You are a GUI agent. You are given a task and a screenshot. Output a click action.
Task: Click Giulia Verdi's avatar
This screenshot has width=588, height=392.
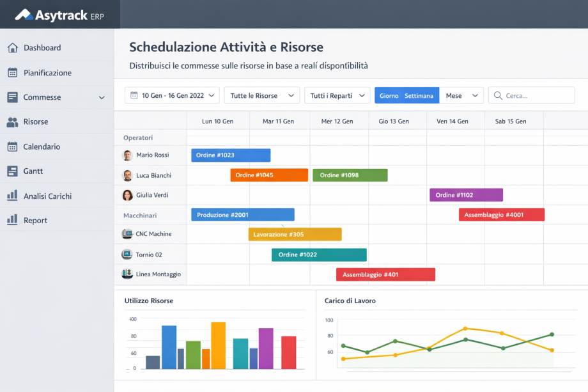127,195
